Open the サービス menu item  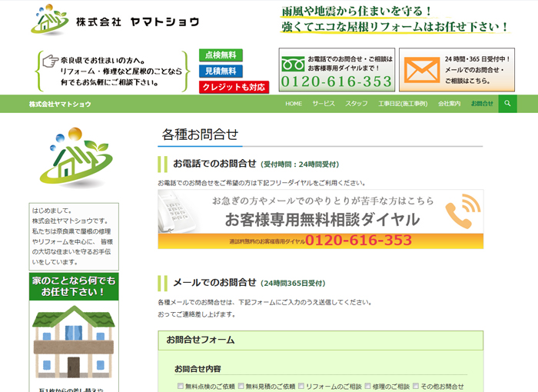click(x=324, y=104)
